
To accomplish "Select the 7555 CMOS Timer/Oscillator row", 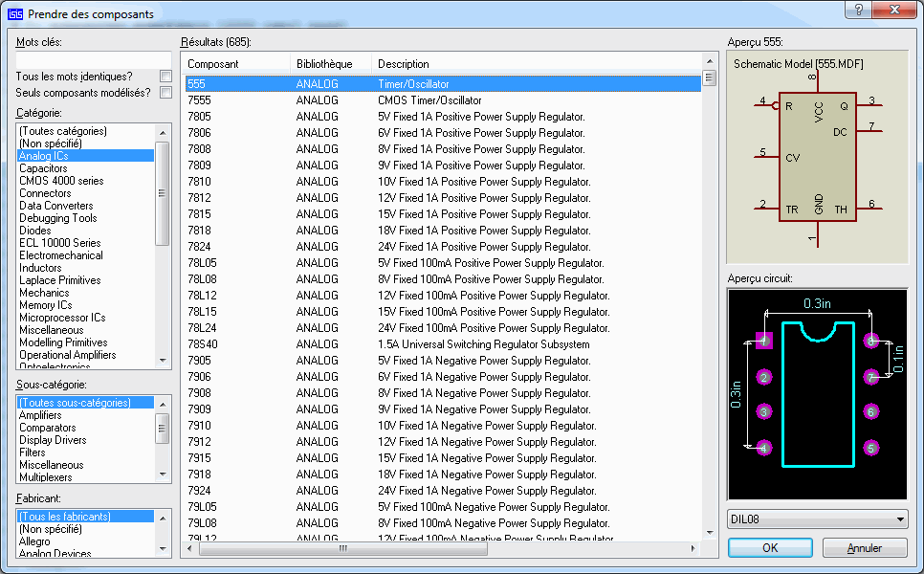I will click(x=443, y=100).
